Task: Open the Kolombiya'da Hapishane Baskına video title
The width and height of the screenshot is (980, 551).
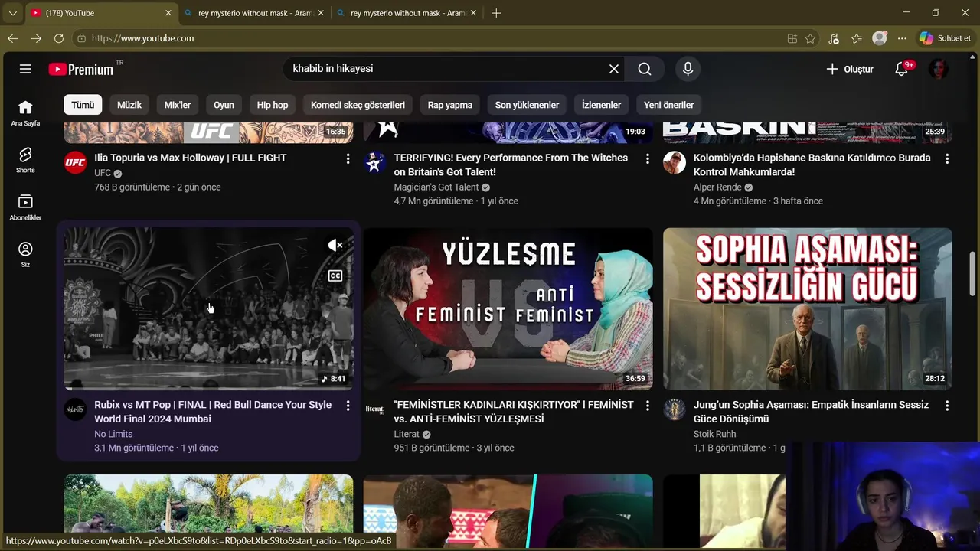Action: [812, 165]
